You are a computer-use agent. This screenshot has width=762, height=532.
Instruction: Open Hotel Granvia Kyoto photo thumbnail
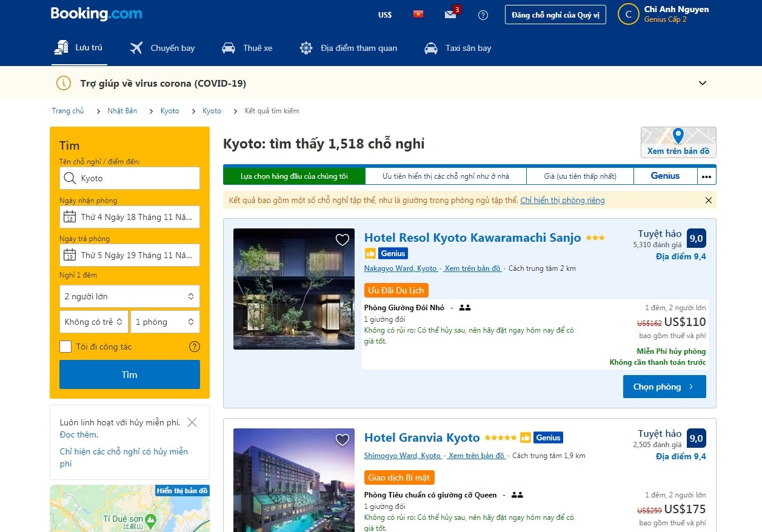[294, 480]
